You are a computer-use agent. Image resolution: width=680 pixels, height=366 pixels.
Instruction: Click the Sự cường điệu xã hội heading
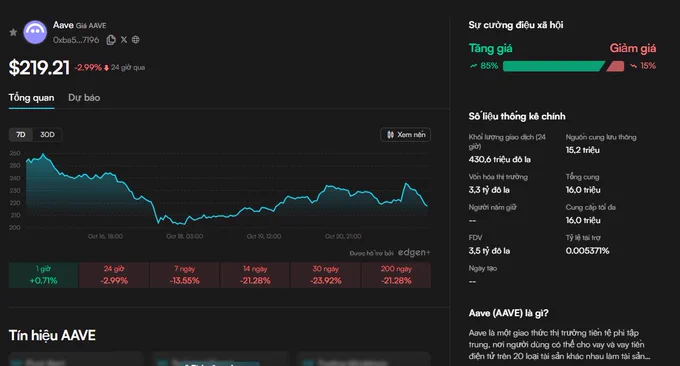(x=516, y=25)
